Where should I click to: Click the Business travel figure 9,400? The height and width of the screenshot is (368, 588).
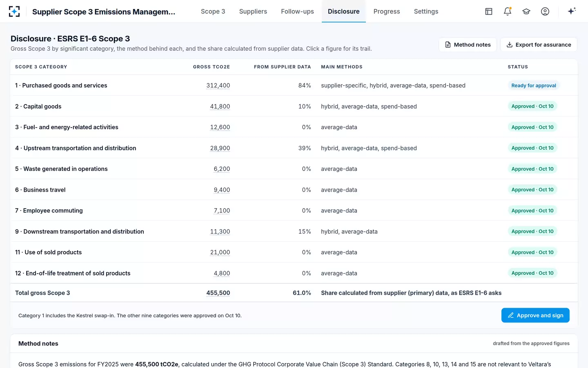(x=222, y=190)
